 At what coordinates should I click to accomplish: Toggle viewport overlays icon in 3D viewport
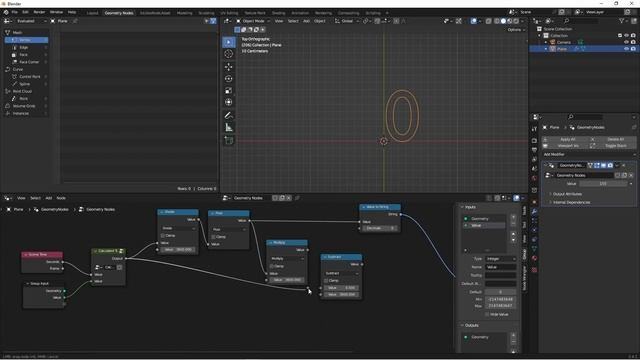point(473,21)
